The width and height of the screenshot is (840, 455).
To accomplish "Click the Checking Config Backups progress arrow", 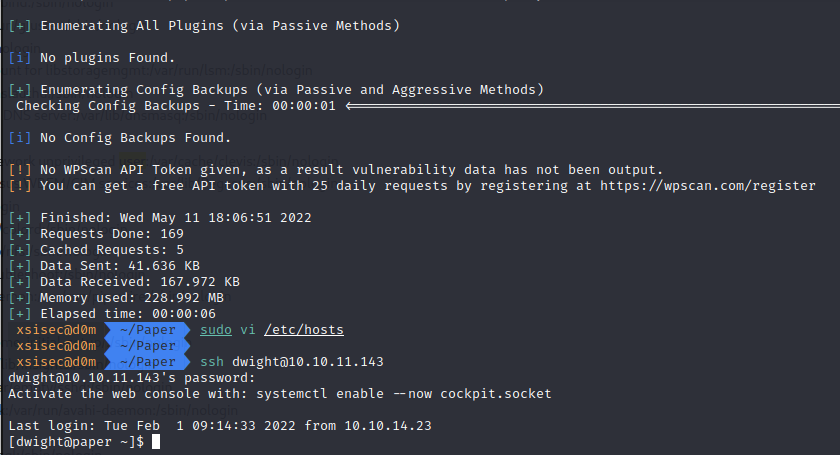I will tap(592, 106).
